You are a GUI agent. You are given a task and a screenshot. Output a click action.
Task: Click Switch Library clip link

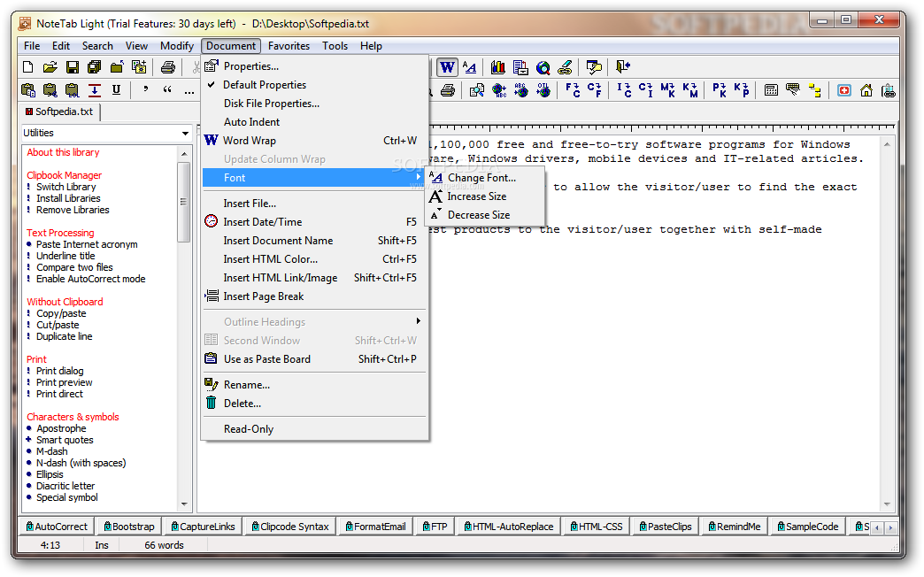pos(66,187)
